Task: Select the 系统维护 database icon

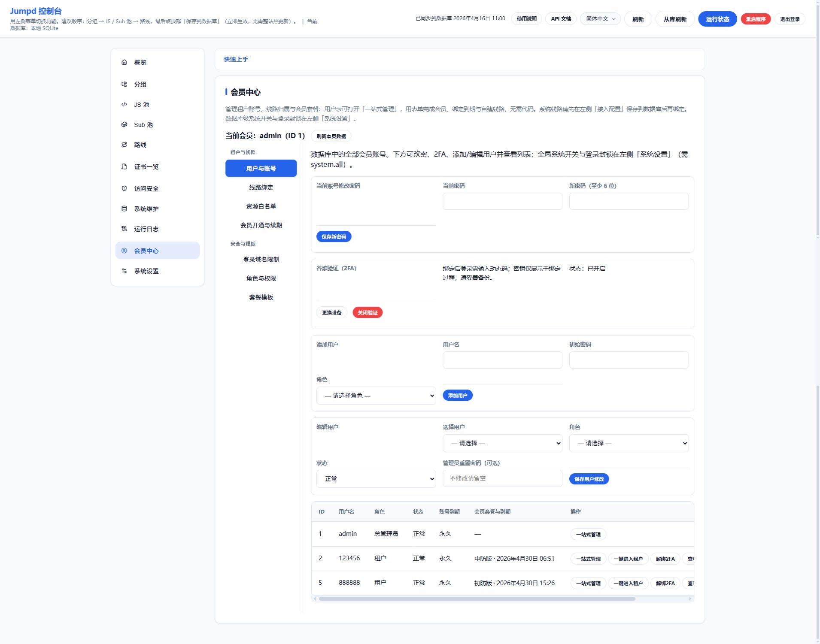Action: (124, 209)
